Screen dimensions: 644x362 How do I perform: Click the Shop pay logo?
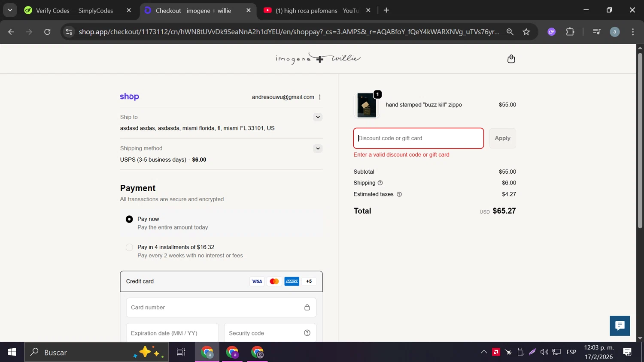[129, 97]
